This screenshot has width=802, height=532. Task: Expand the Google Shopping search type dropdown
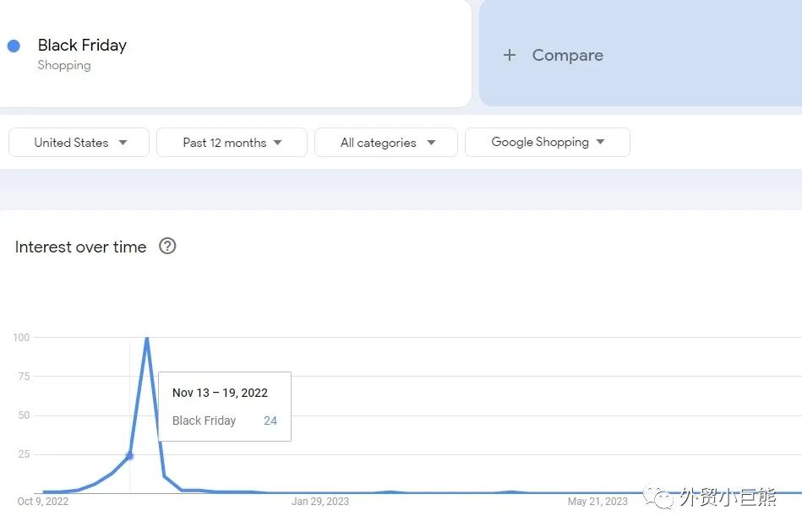547,142
